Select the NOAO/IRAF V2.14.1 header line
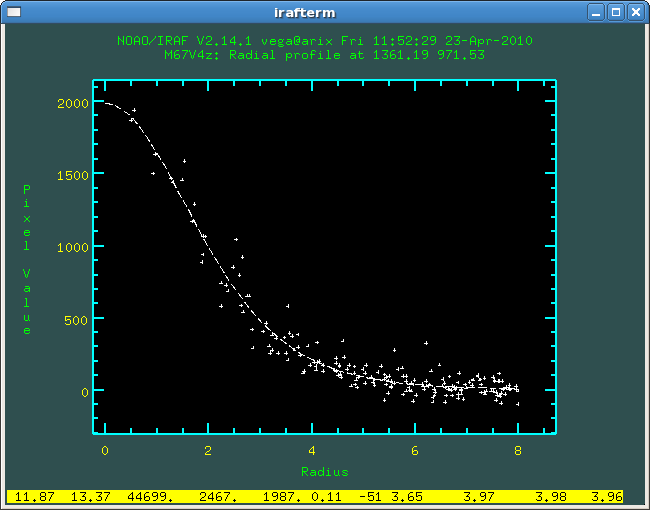Screen dimensions: 650x510 tap(325, 41)
